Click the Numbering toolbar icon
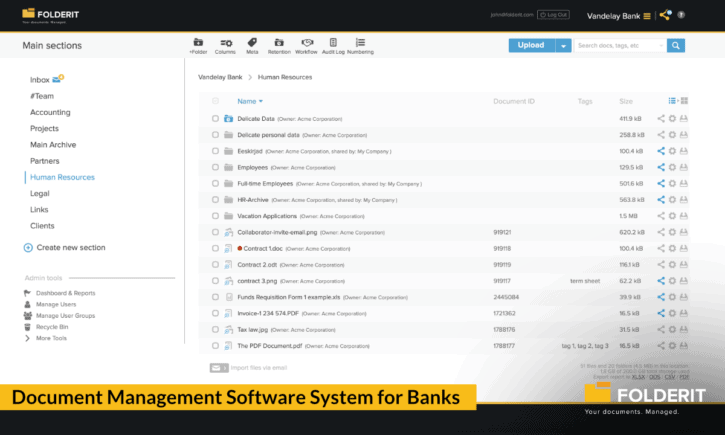Viewport: 725px width, 435px height. (x=360, y=43)
